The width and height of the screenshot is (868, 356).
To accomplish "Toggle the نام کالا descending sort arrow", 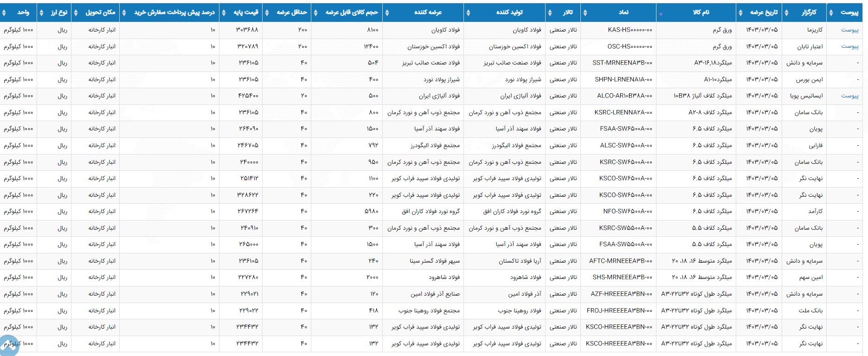I will pyautogui.click(x=661, y=14).
